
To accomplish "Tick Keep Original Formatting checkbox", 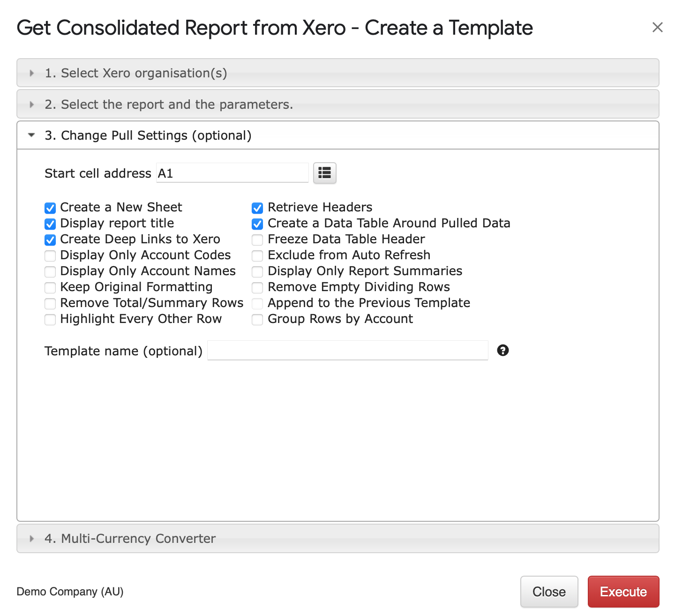I will [x=50, y=287].
